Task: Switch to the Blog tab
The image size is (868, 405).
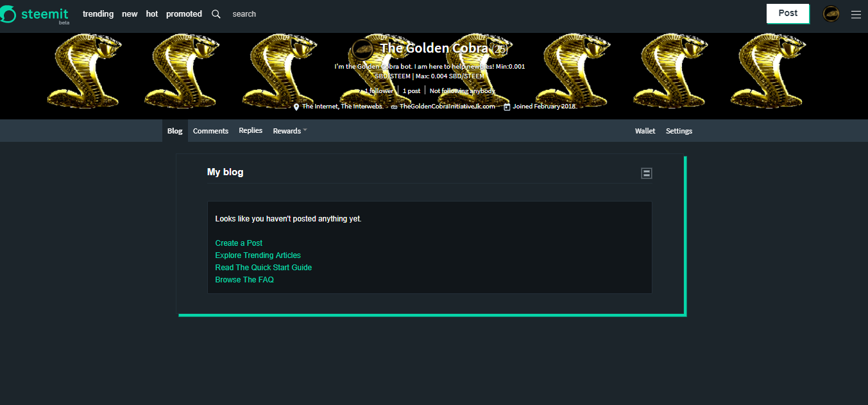Action: coord(175,131)
